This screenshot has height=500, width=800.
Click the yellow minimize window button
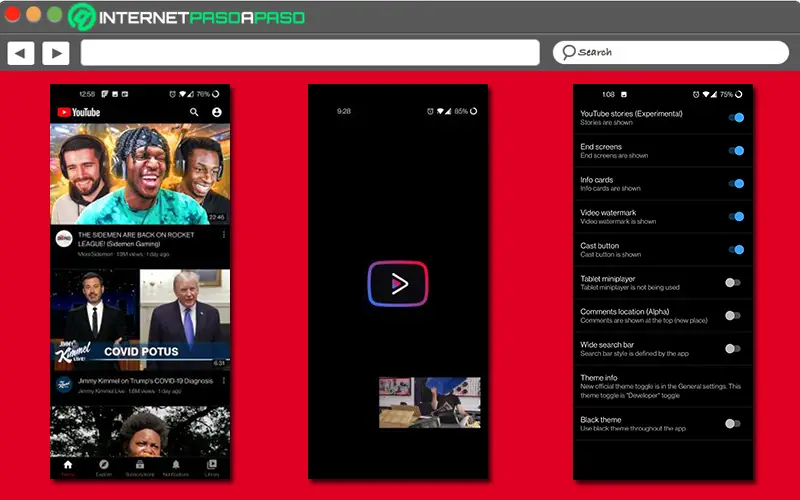[x=34, y=14]
